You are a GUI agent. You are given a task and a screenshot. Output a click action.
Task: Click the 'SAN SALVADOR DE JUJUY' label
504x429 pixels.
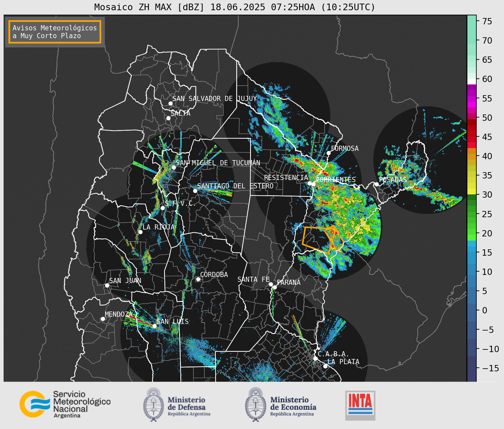pos(215,99)
